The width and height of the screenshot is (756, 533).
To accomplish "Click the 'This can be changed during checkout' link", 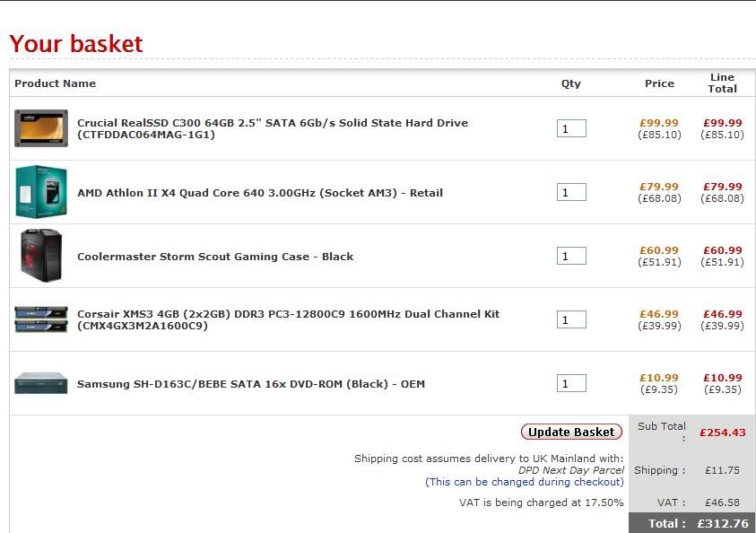I will click(525, 482).
